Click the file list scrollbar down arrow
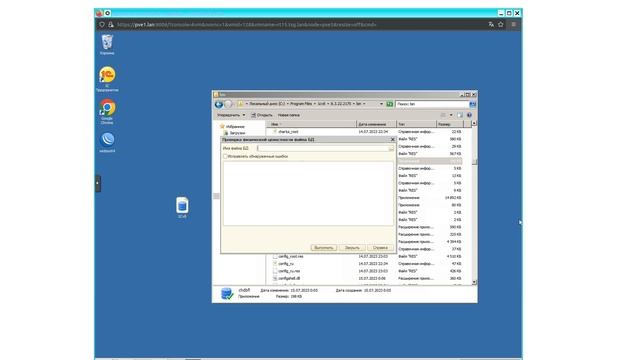Viewport: 640px width, 360px height. [474, 282]
